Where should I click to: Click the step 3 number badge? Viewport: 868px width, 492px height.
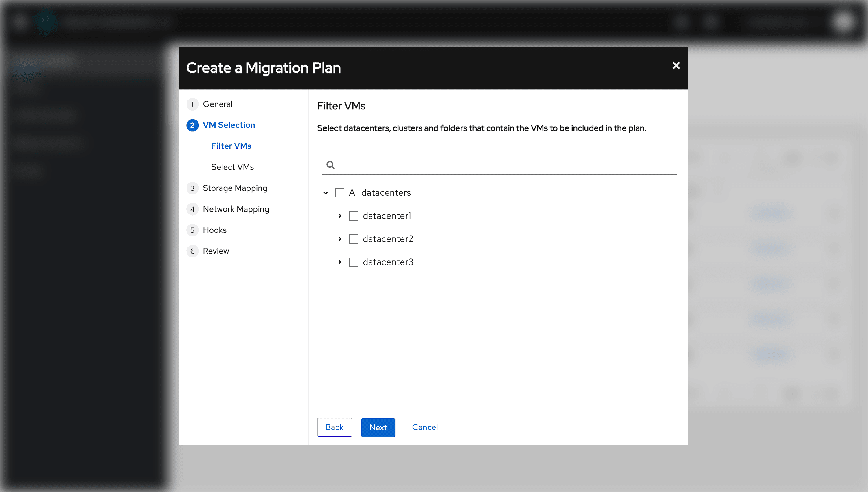pyautogui.click(x=192, y=188)
